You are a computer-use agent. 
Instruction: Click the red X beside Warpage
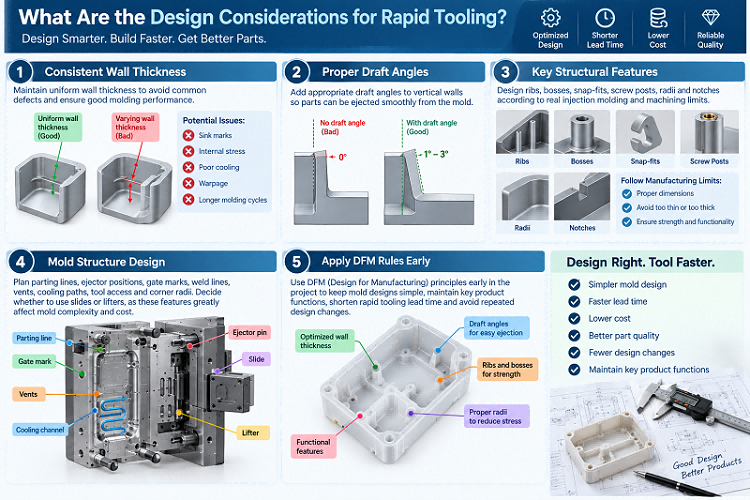click(x=188, y=183)
